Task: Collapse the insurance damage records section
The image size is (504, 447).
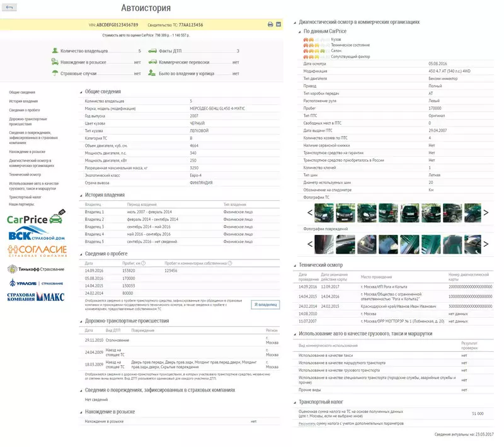Action: (x=81, y=391)
